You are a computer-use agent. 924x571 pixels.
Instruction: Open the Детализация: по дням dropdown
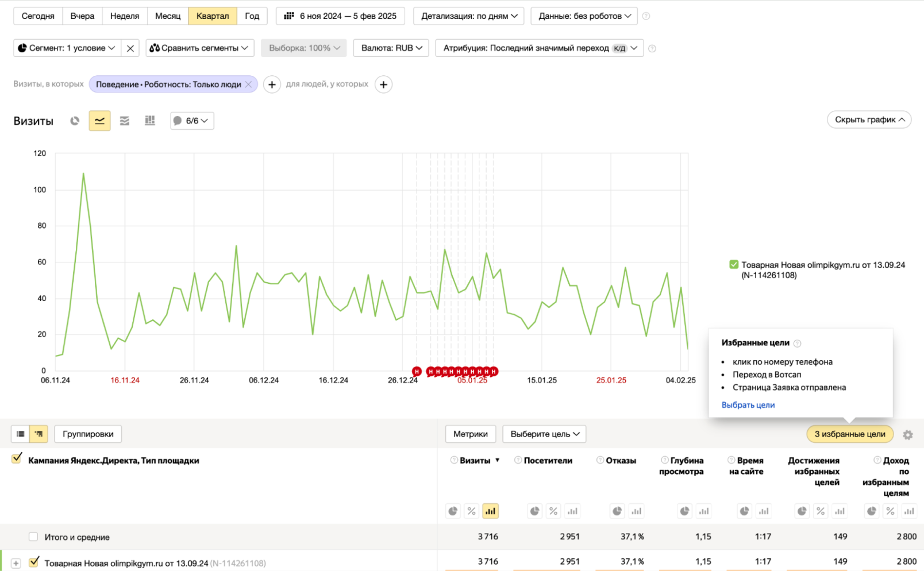[x=469, y=16]
